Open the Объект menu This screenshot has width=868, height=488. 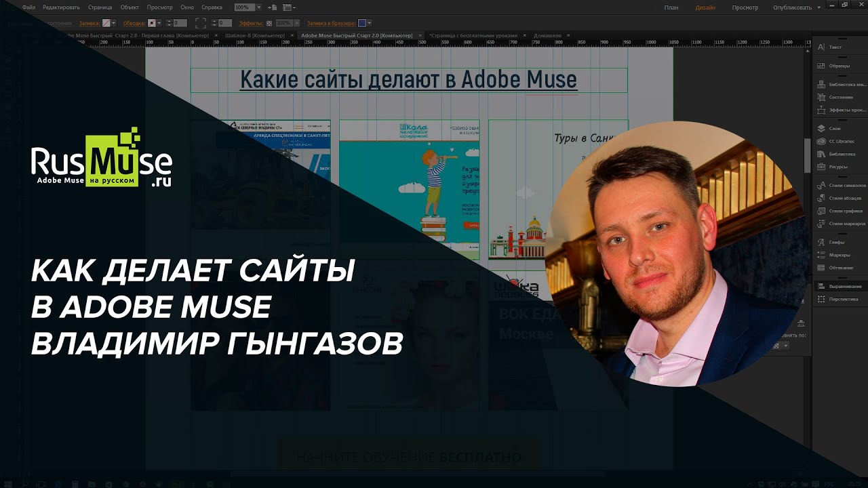pyautogui.click(x=130, y=7)
